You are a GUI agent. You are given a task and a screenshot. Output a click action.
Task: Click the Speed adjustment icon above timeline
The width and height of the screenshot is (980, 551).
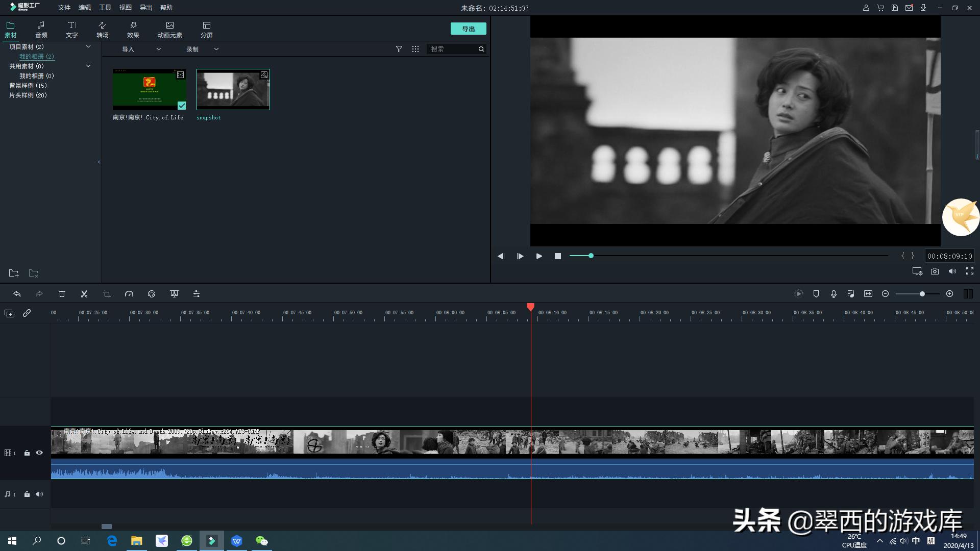tap(129, 294)
